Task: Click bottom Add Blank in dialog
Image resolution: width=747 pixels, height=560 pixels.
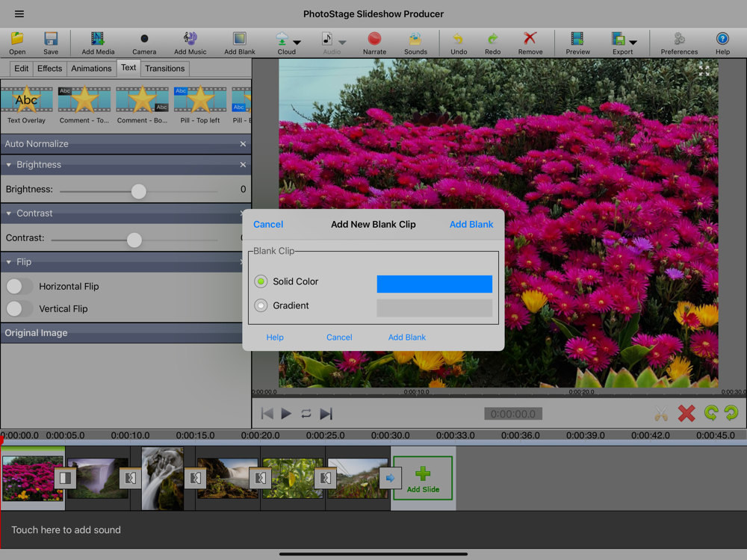Action: pyautogui.click(x=407, y=337)
